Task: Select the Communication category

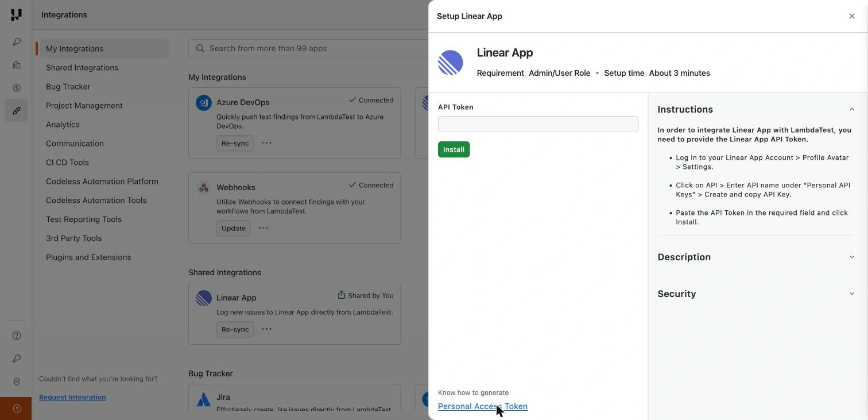Action: tap(75, 144)
